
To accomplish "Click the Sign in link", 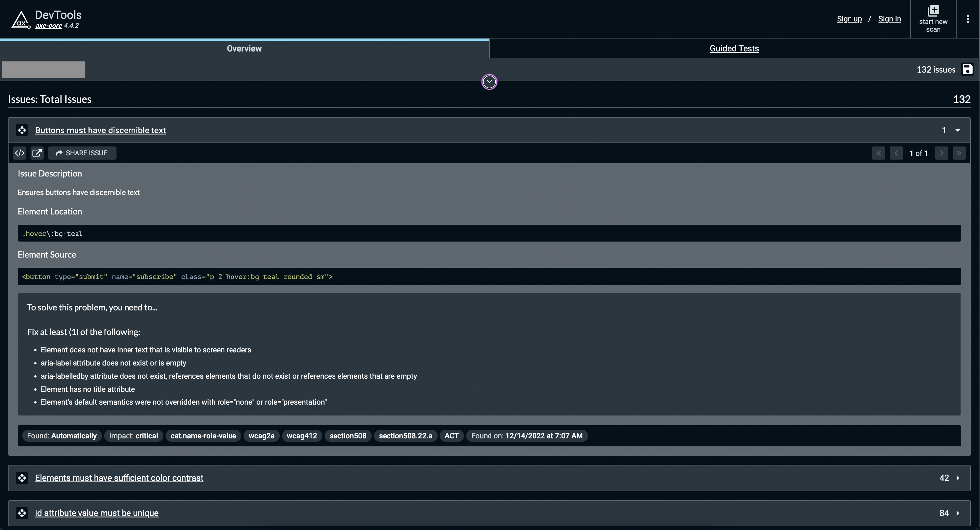I will [889, 18].
